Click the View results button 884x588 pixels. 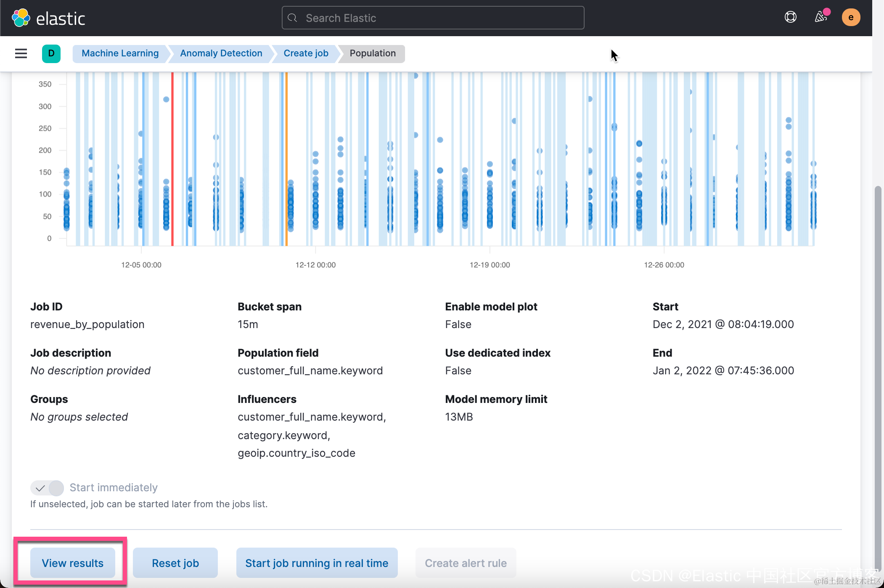[x=72, y=563]
